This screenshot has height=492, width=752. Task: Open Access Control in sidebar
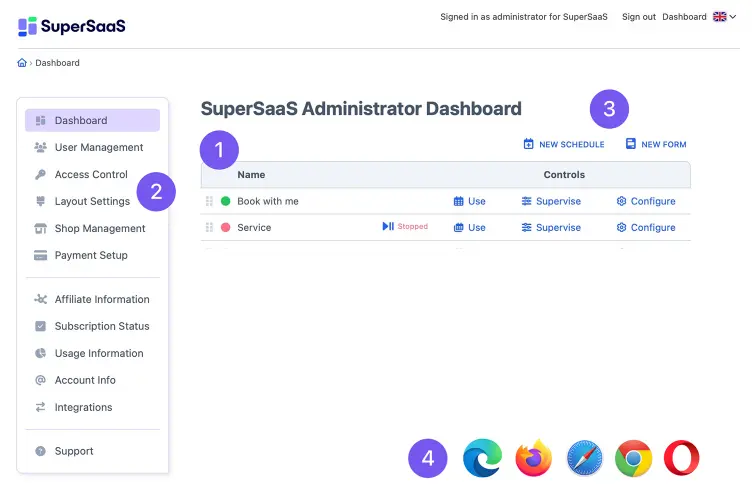[92, 175]
